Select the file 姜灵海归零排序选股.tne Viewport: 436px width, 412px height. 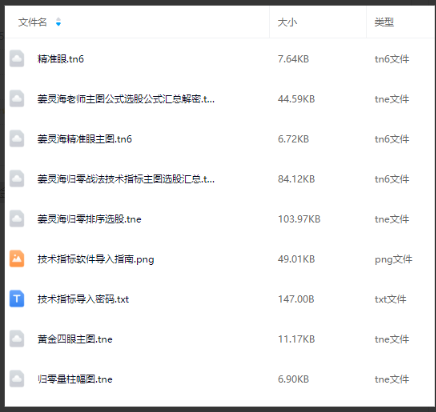click(89, 219)
